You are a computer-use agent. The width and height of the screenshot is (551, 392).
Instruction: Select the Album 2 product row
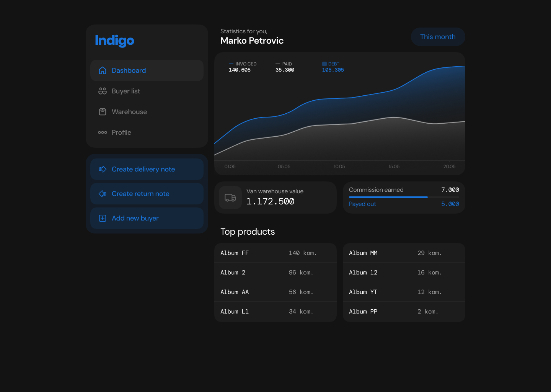pyautogui.click(x=275, y=273)
